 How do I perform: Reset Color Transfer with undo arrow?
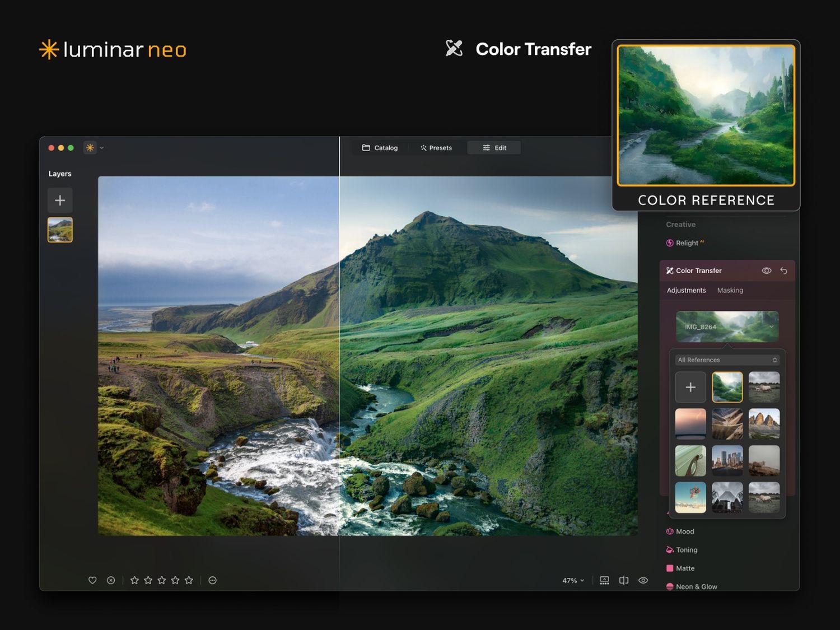click(x=783, y=270)
